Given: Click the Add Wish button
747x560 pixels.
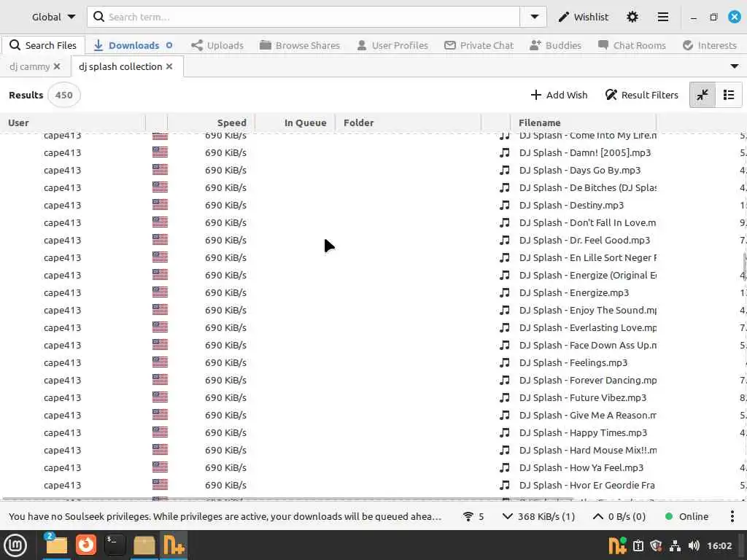Looking at the screenshot, I should pyautogui.click(x=559, y=95).
